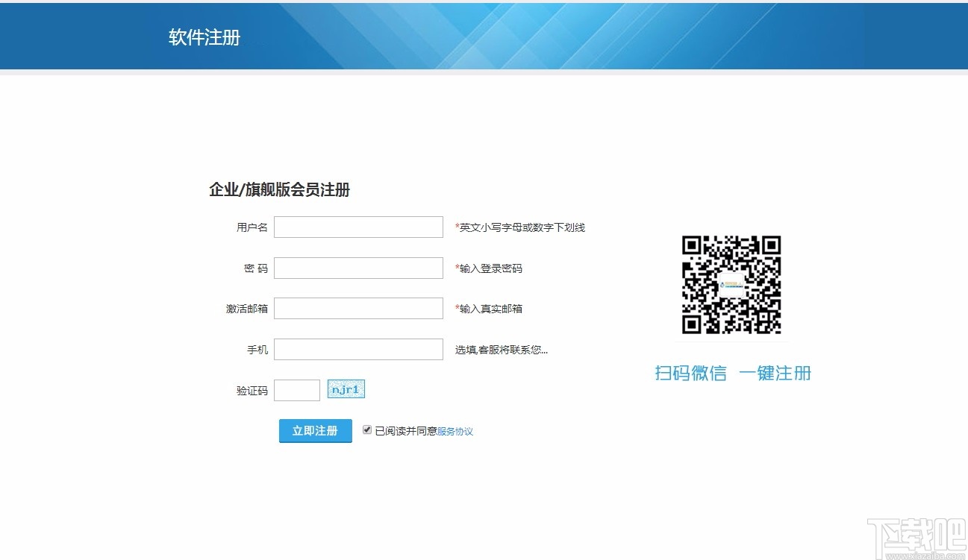Click 扫码微信 一键注册 text link

(x=731, y=373)
